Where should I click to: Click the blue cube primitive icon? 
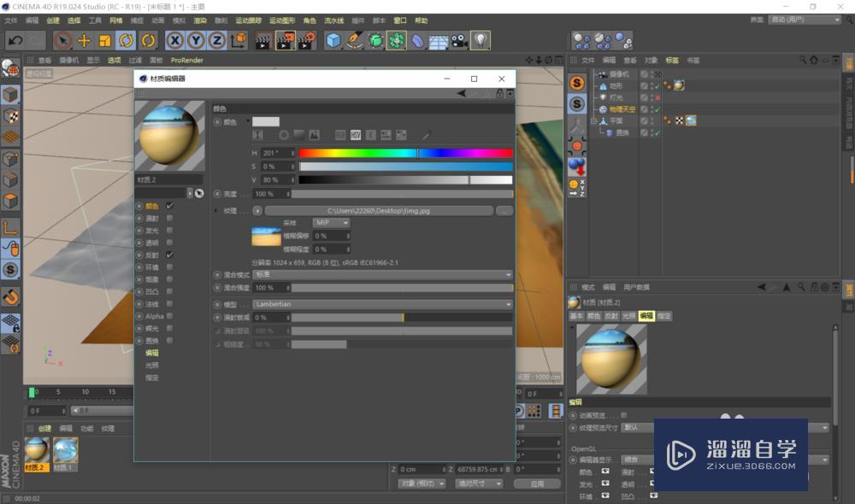click(333, 40)
